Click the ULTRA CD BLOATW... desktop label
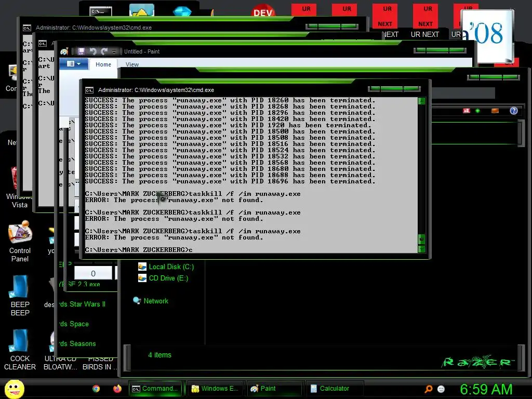532x399 pixels. 60,363
